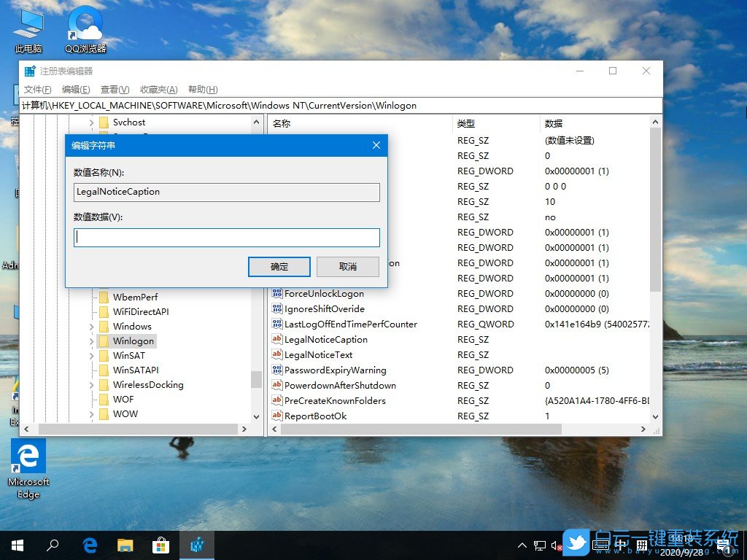Select the LegalNoticeText string value icon
747x560 pixels.
click(278, 354)
